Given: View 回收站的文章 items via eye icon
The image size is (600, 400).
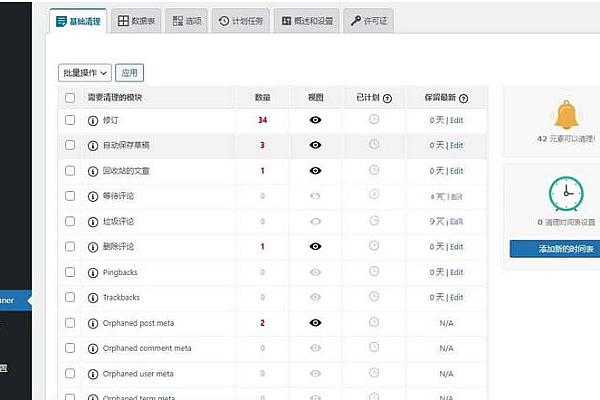Looking at the screenshot, I should click(x=315, y=171).
